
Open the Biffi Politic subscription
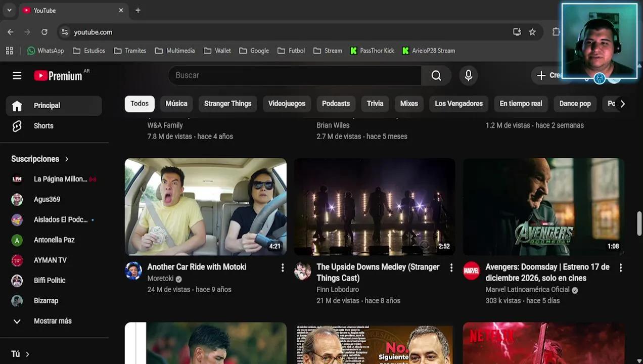click(54, 280)
